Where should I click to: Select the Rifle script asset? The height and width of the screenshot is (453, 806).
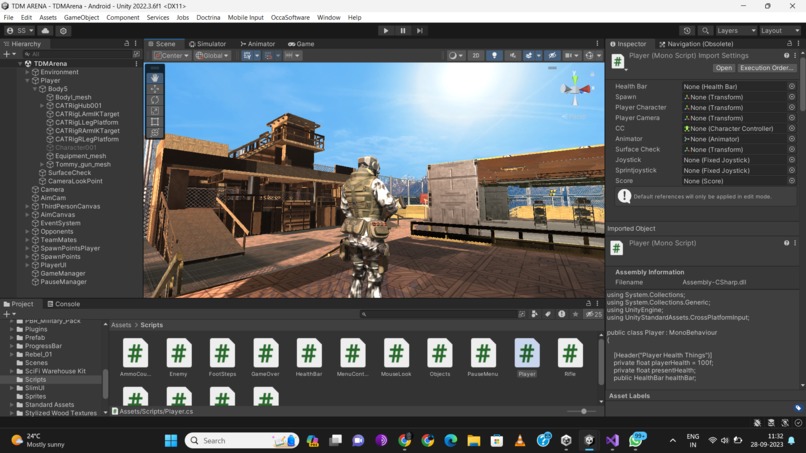click(570, 357)
